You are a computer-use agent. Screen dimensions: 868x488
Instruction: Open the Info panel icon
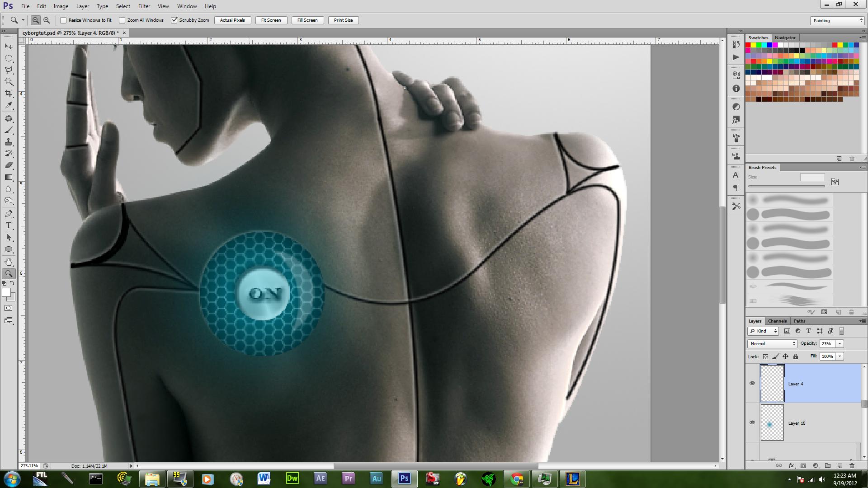pos(736,89)
